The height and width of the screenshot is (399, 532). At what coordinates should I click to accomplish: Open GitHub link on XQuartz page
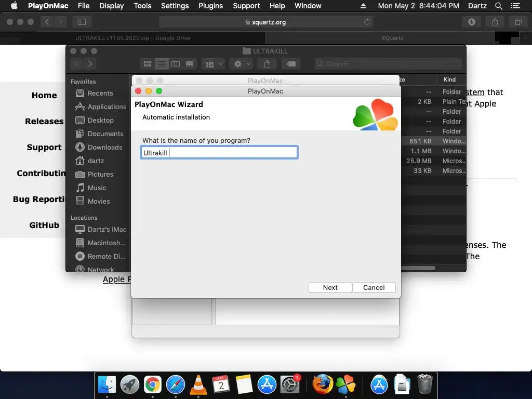(44, 225)
